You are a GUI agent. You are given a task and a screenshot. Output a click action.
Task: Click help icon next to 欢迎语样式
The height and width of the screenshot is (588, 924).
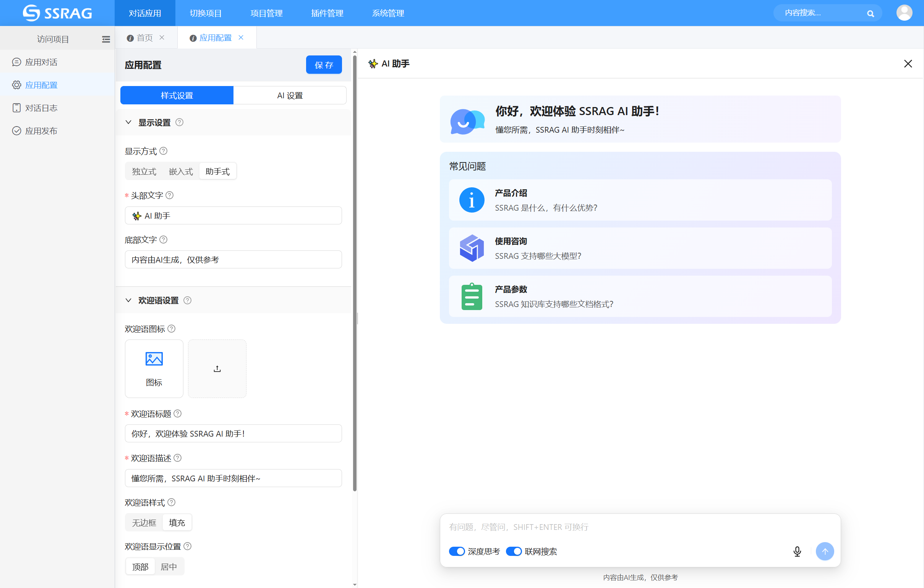pos(172,502)
